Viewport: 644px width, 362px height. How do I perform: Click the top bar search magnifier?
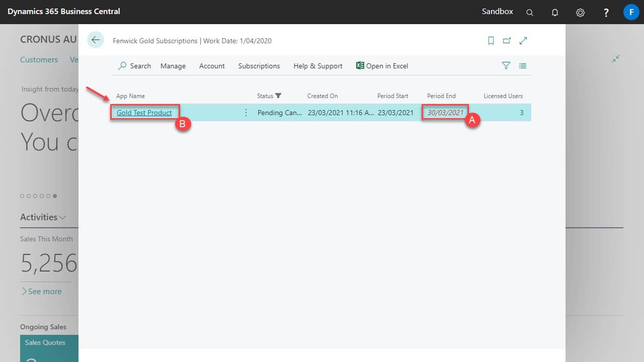pos(530,13)
